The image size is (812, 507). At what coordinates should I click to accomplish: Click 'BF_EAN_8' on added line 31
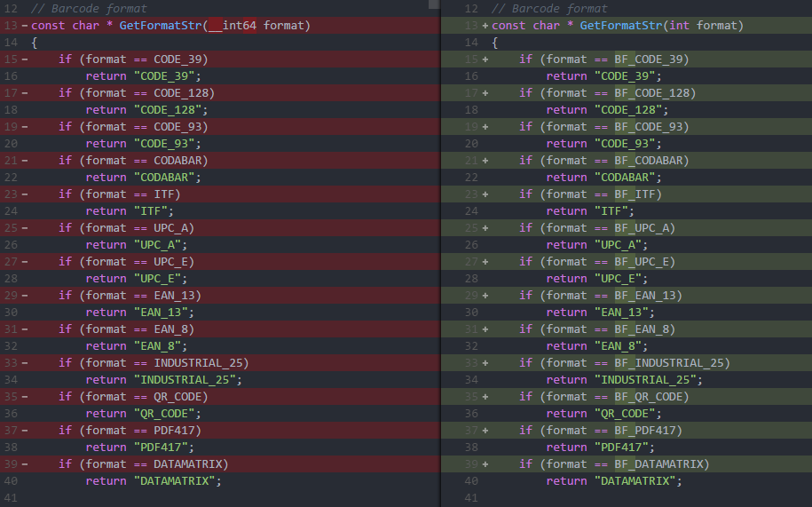click(x=642, y=329)
